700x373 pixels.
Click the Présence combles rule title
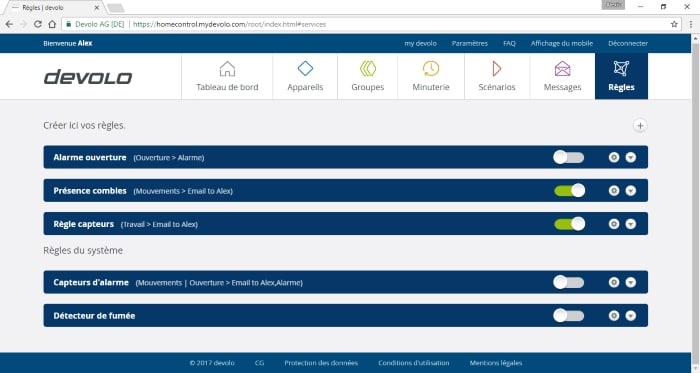(90, 191)
